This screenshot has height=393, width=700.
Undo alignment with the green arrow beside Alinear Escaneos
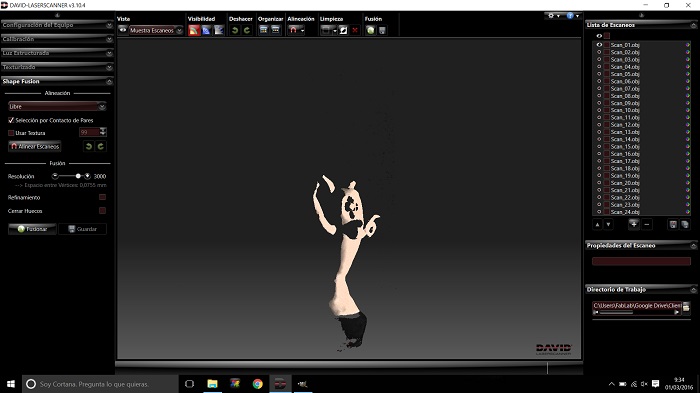click(89, 146)
